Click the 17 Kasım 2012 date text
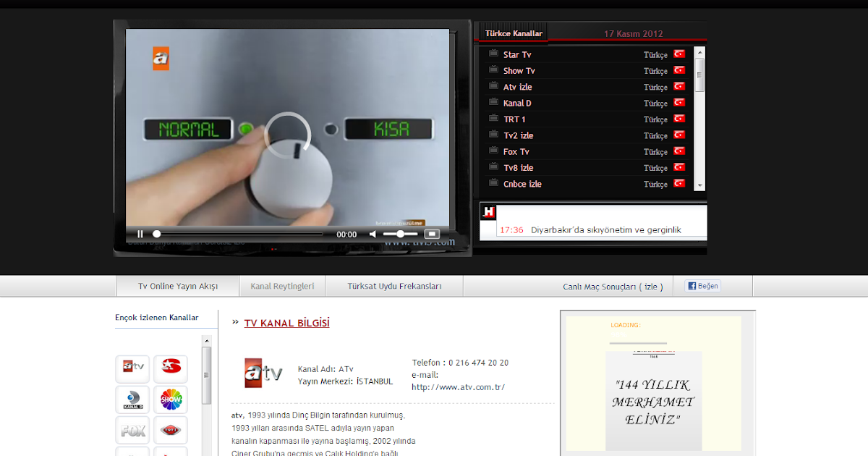 633,33
